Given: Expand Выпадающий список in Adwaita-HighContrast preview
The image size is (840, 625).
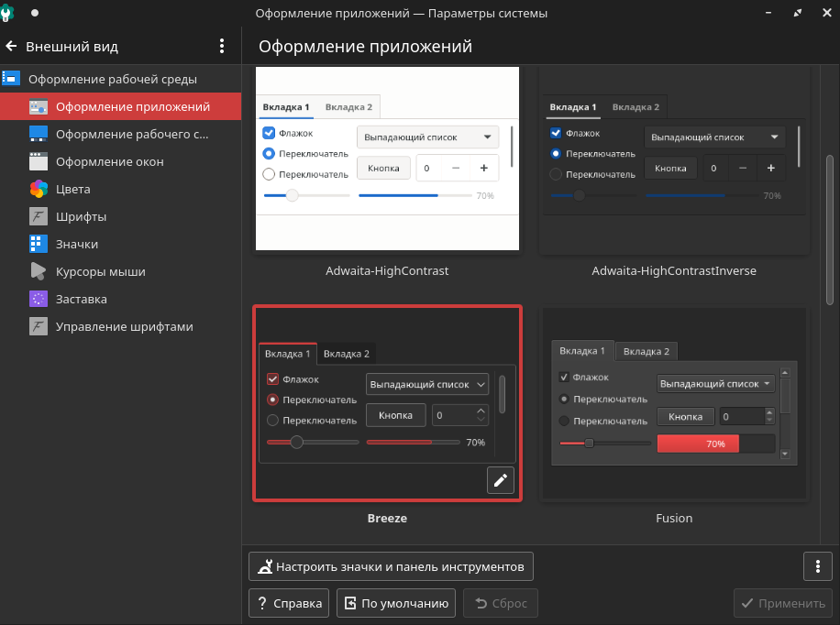Looking at the screenshot, I should (x=427, y=137).
